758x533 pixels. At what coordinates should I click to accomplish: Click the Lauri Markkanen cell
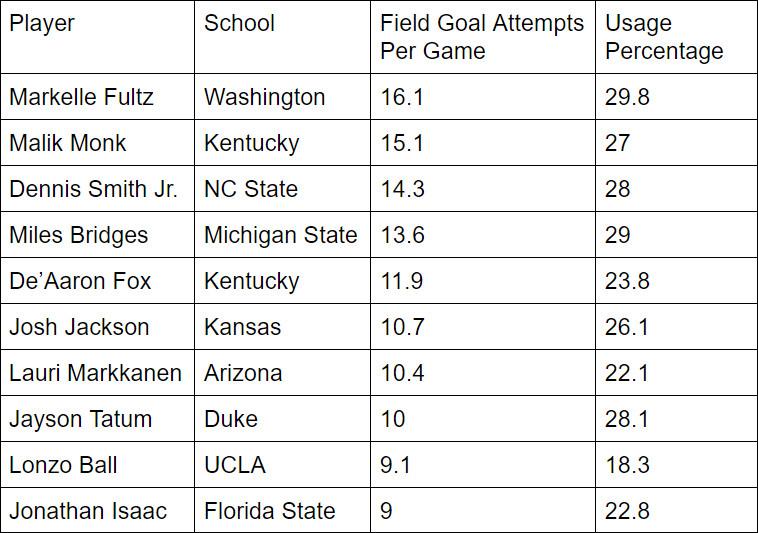click(95, 373)
